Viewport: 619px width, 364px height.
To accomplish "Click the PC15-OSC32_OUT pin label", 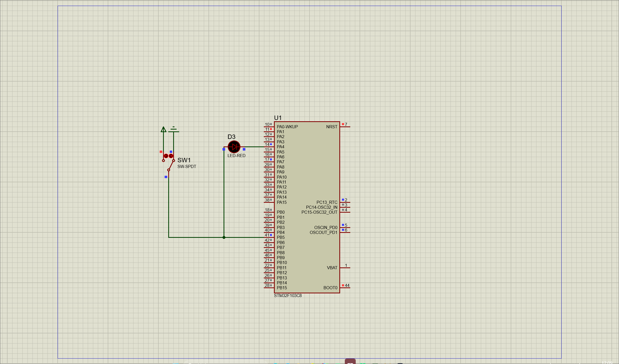I will click(x=319, y=212).
